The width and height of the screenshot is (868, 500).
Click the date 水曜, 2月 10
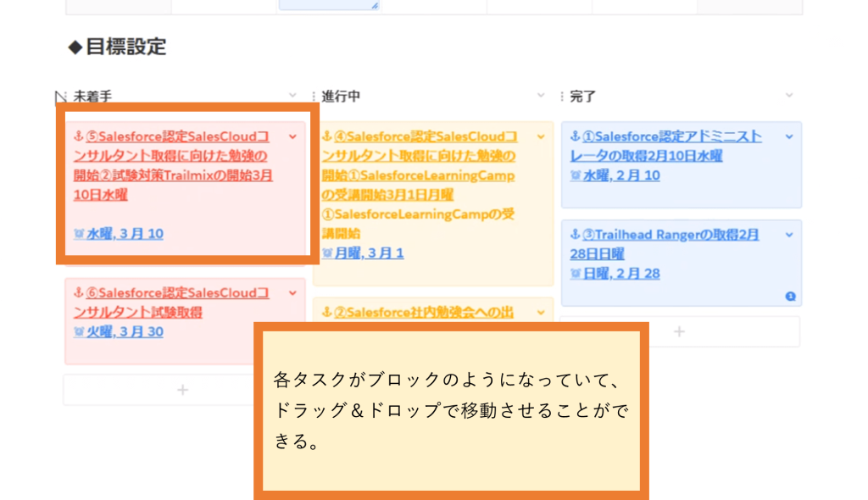[x=621, y=175]
